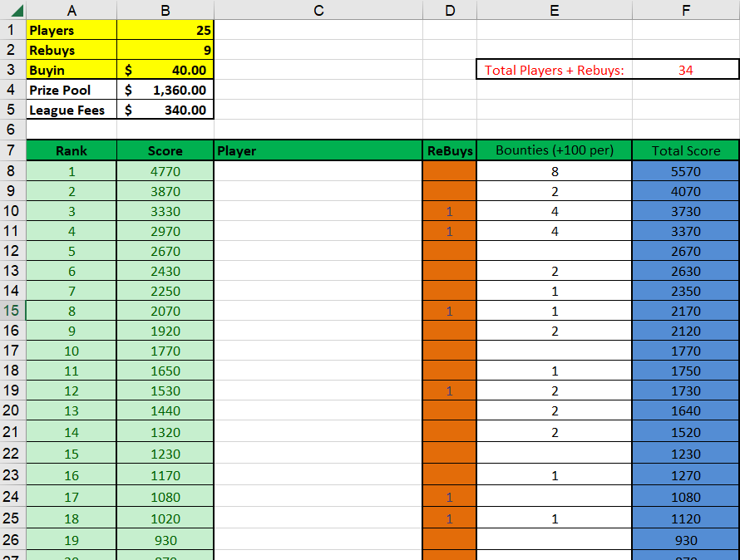Click empty bounties cell for rank 5
The image size is (740, 560).
[x=555, y=251]
